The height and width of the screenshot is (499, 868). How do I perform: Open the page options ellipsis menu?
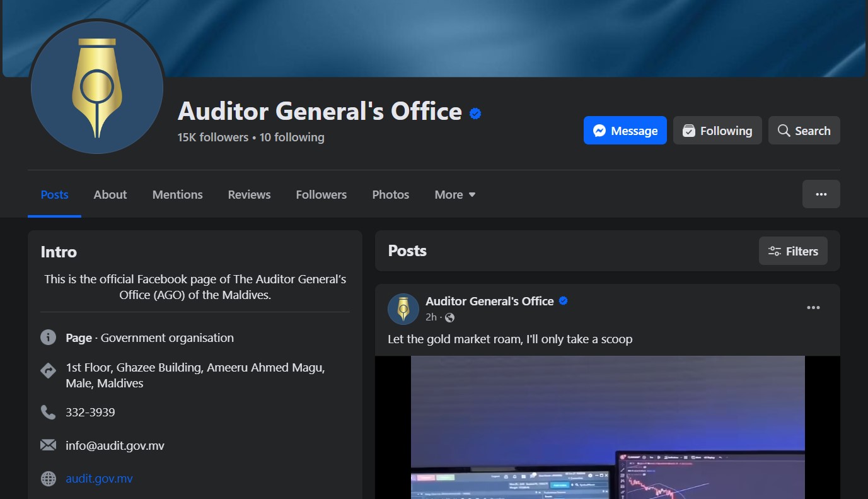[x=821, y=194]
